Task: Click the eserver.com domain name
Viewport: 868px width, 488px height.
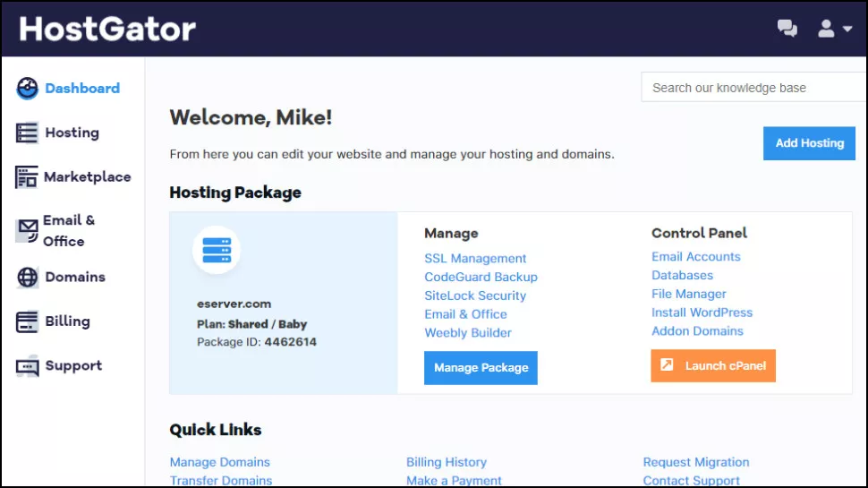Action: click(x=234, y=304)
